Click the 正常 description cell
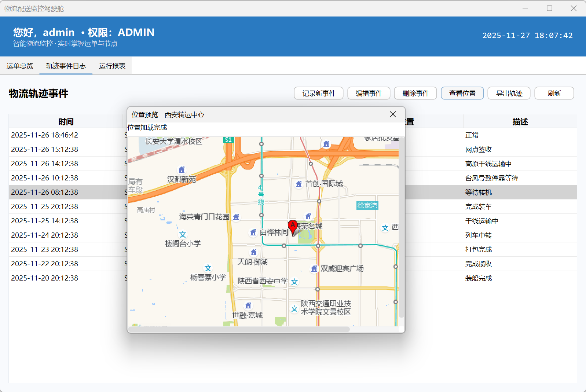The image size is (586, 392). point(520,135)
